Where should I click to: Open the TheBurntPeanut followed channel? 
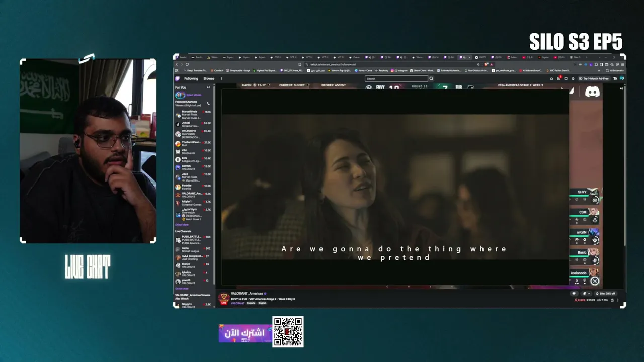tap(193, 143)
